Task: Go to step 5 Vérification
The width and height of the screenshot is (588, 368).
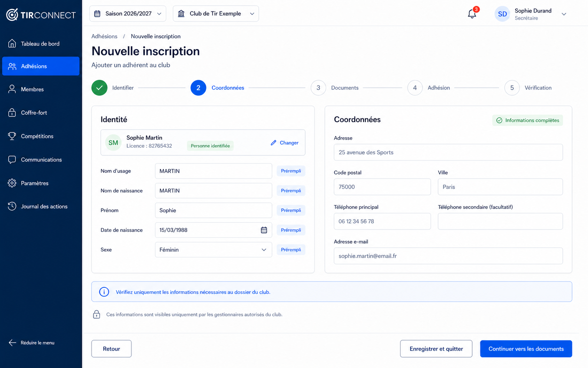Action: 528,88
